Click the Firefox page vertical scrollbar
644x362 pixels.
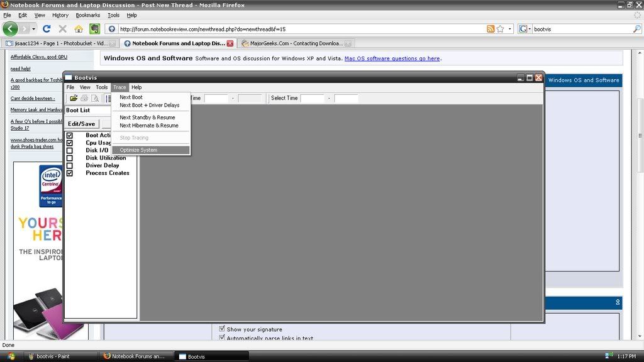[x=640, y=136]
